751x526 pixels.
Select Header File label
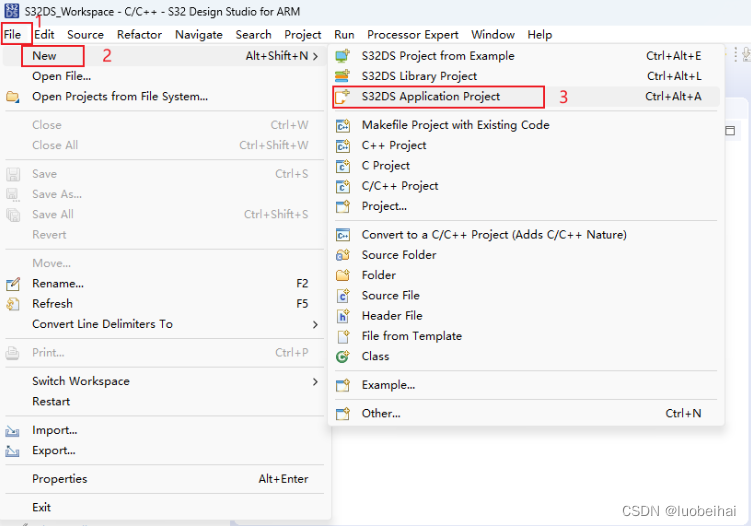coord(392,316)
